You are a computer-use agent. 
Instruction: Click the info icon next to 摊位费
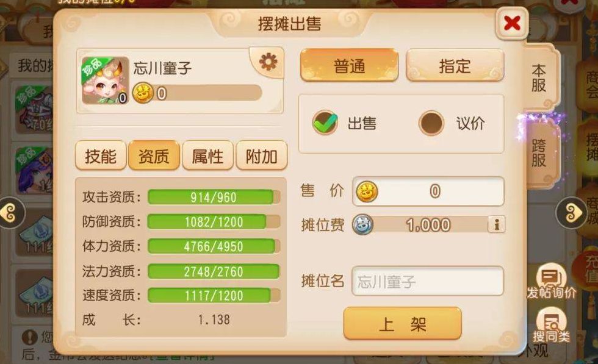click(x=496, y=224)
